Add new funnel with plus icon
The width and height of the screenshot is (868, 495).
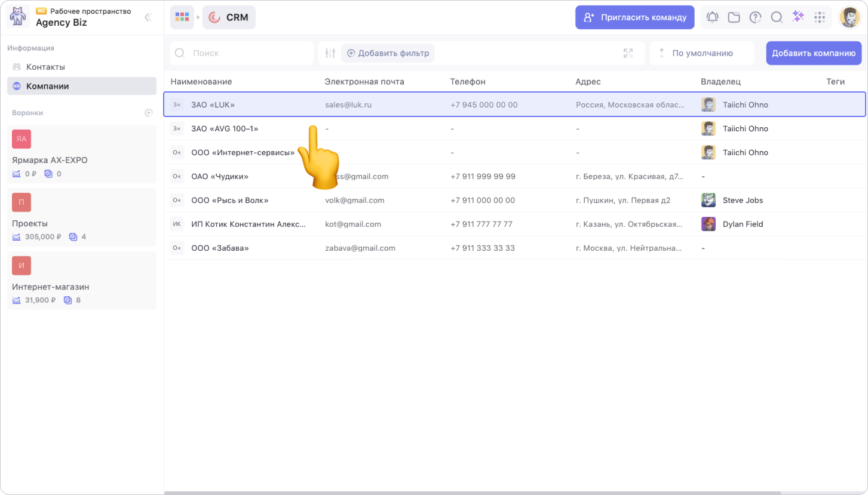pos(149,113)
